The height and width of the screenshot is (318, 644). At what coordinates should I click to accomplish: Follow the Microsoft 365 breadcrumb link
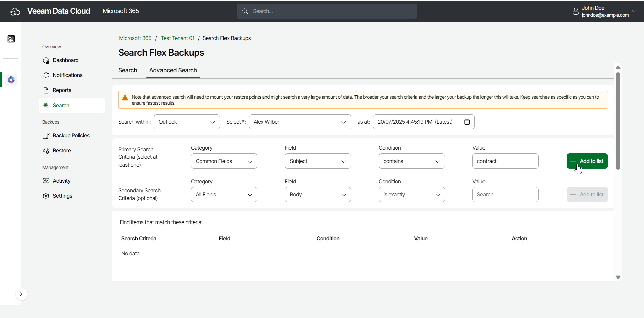135,38
